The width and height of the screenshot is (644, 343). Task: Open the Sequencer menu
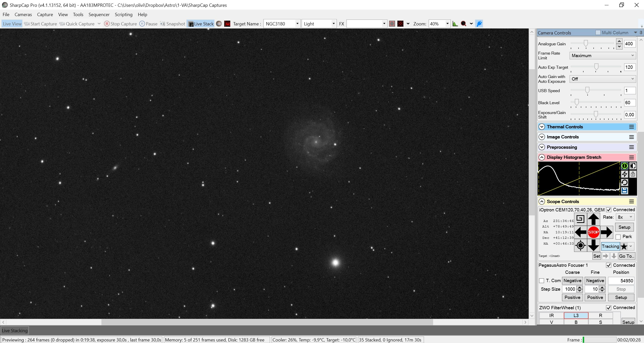point(99,15)
